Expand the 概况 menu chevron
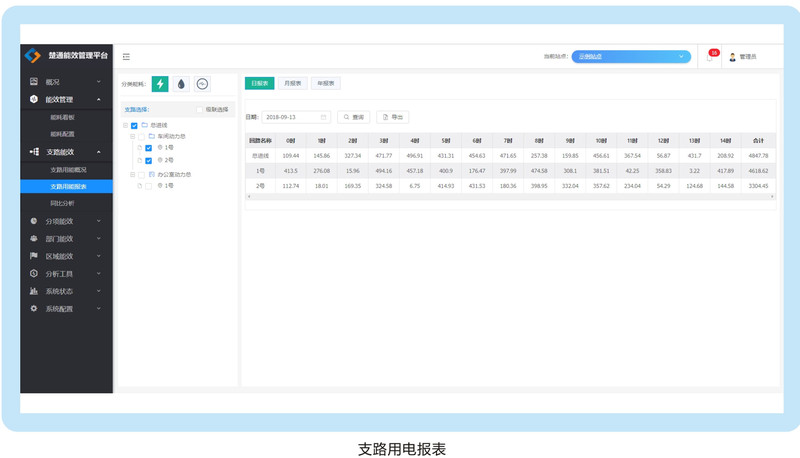Image resolution: width=800 pixels, height=458 pixels. pos(98,82)
